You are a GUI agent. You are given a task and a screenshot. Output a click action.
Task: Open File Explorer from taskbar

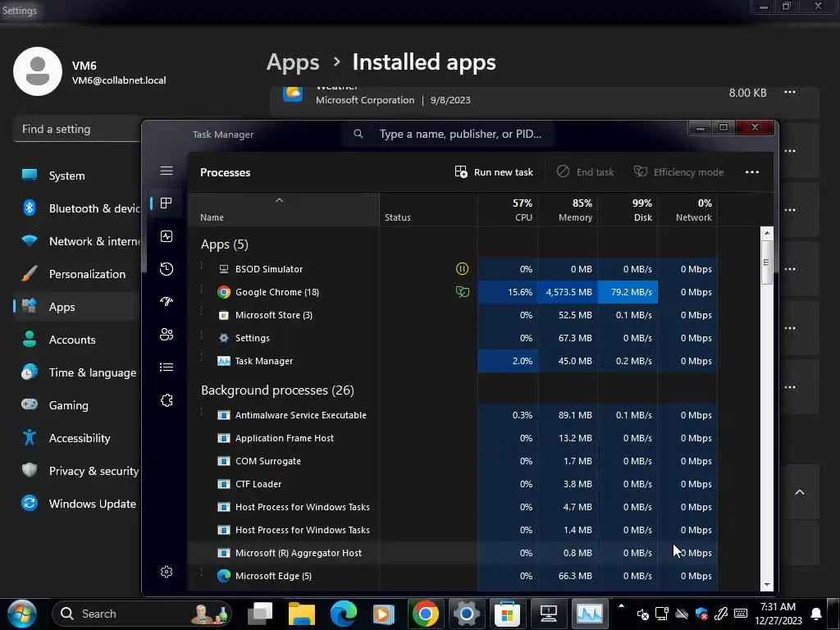[302, 614]
